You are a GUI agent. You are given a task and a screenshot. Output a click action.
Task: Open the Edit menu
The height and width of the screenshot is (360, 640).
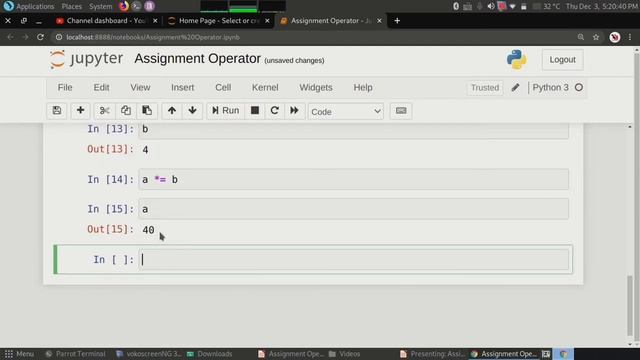(x=101, y=87)
